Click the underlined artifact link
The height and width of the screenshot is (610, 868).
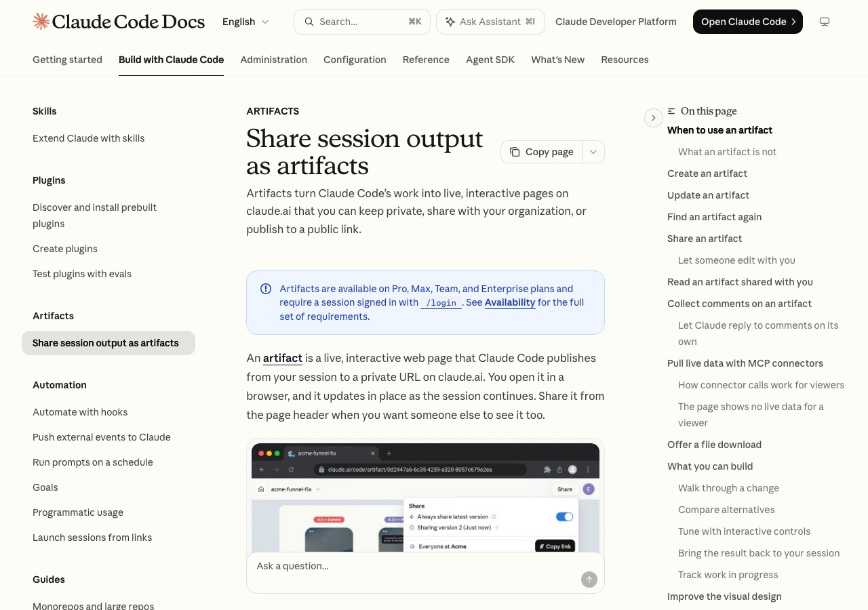pos(283,358)
